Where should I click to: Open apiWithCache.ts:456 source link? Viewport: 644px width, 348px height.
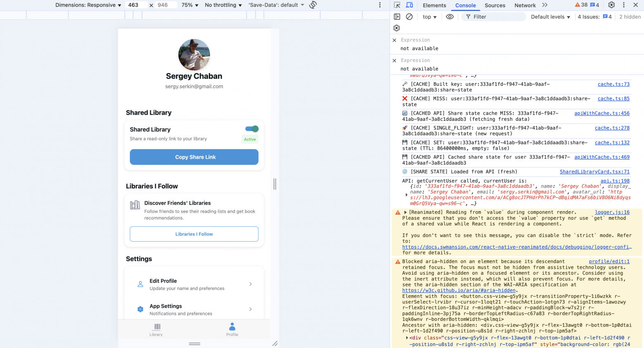[602, 113]
